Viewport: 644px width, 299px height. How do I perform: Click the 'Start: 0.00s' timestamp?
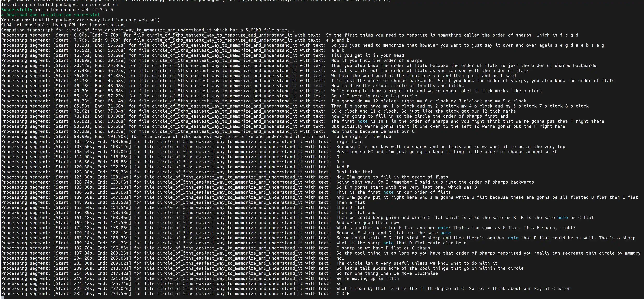click(x=71, y=35)
